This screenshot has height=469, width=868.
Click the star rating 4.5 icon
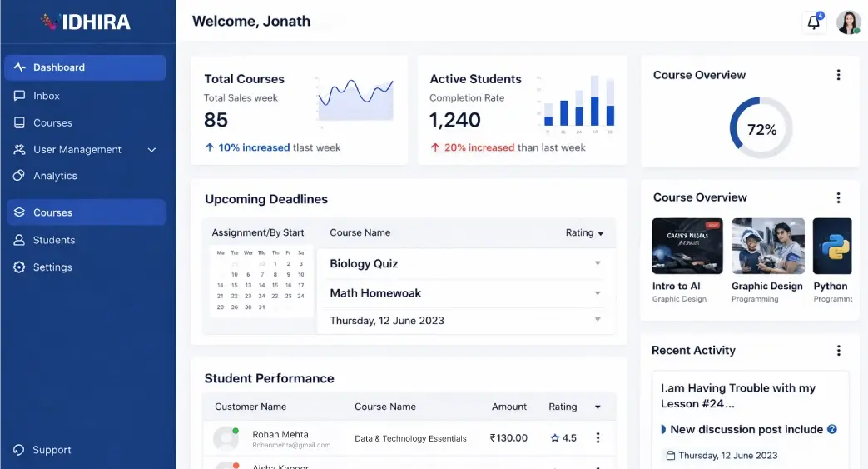pos(555,438)
